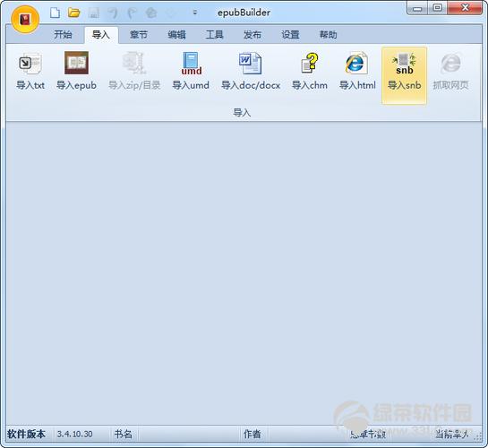Click the highlighted 导入snb button
The height and width of the screenshot is (448, 488).
click(404, 75)
